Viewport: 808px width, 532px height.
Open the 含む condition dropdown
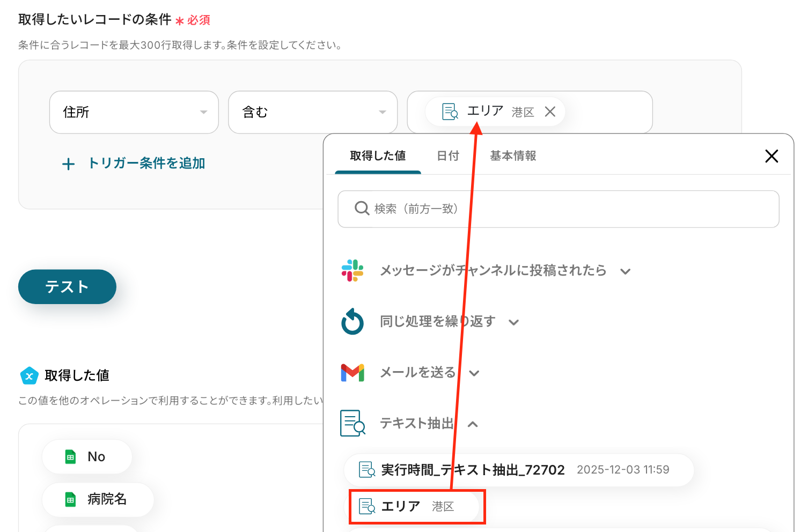point(313,112)
